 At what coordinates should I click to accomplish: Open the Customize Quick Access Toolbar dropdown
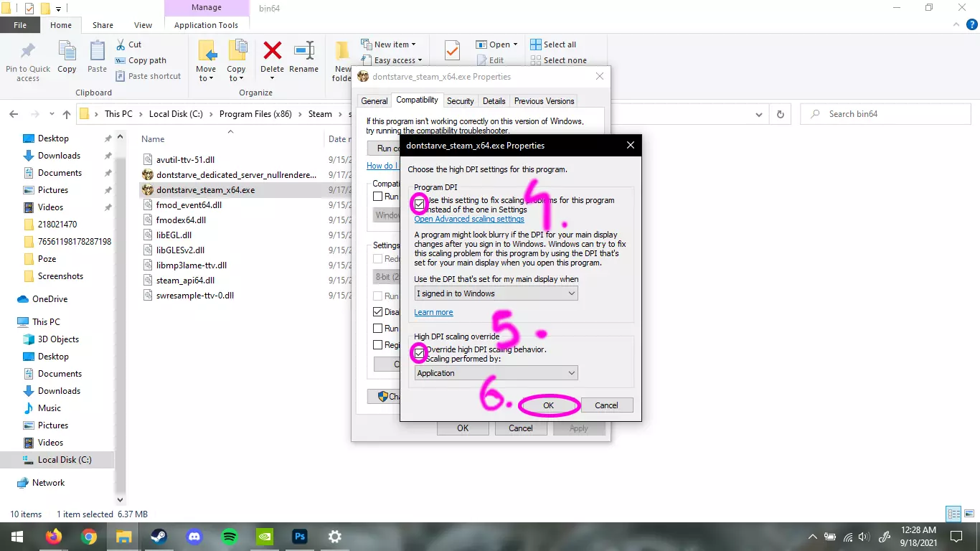58,9
